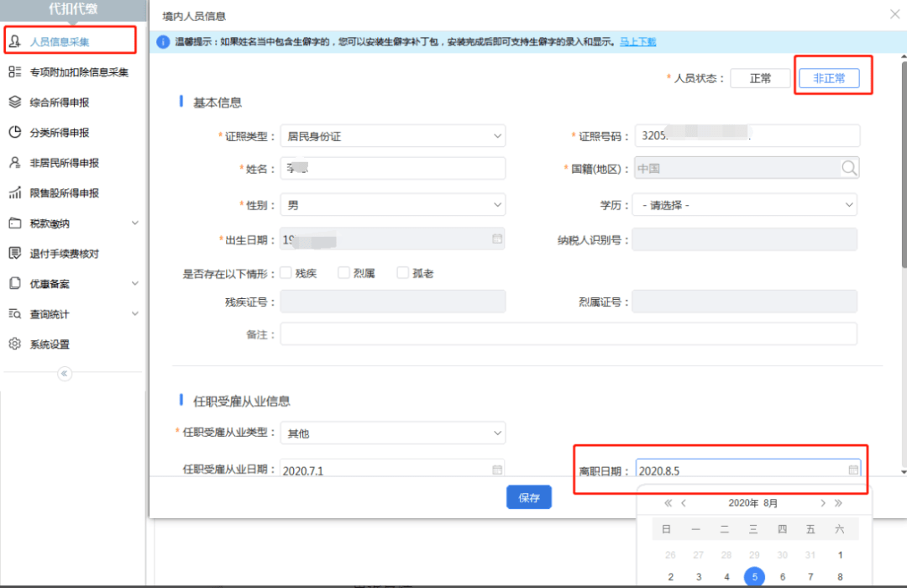
Task: Open the 任职受雇从业类型 dropdown
Action: tap(392, 433)
